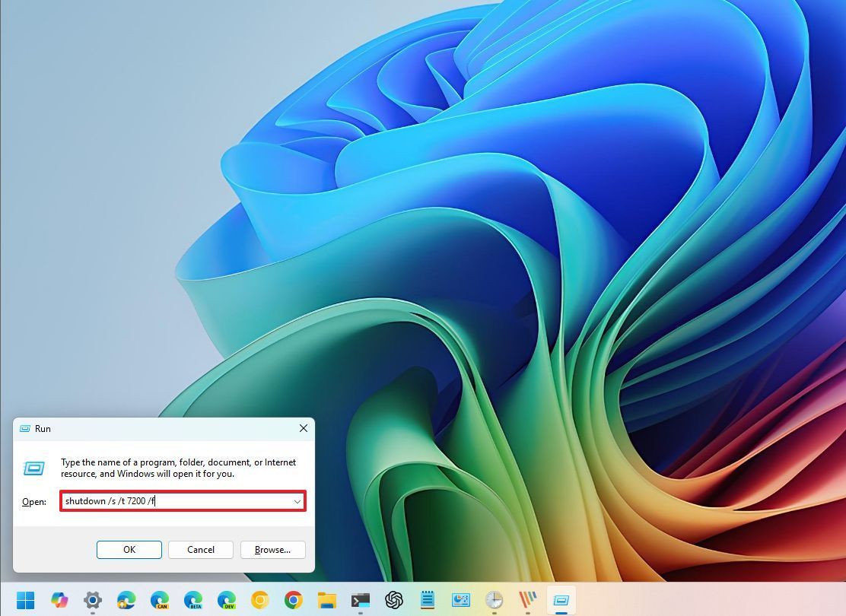Open ChatGPT from the taskbar

393,600
